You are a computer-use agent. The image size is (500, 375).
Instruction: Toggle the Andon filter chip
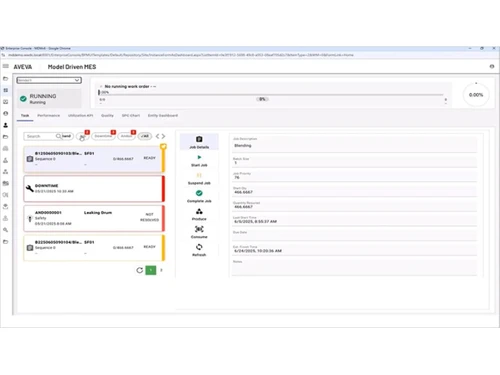(126, 136)
